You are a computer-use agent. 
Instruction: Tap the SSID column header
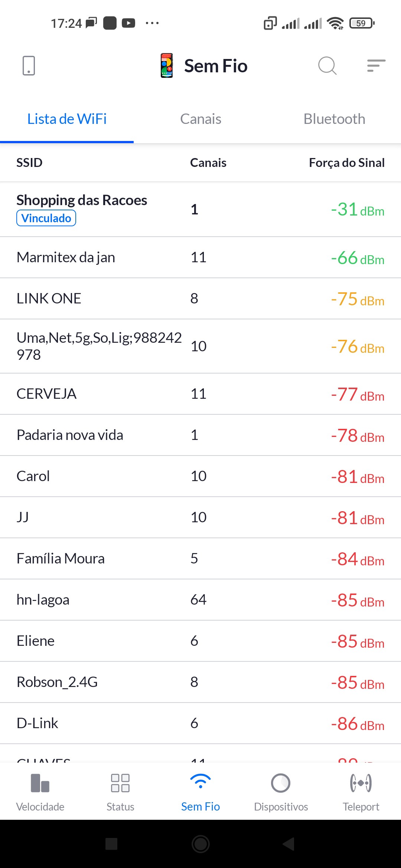point(29,162)
